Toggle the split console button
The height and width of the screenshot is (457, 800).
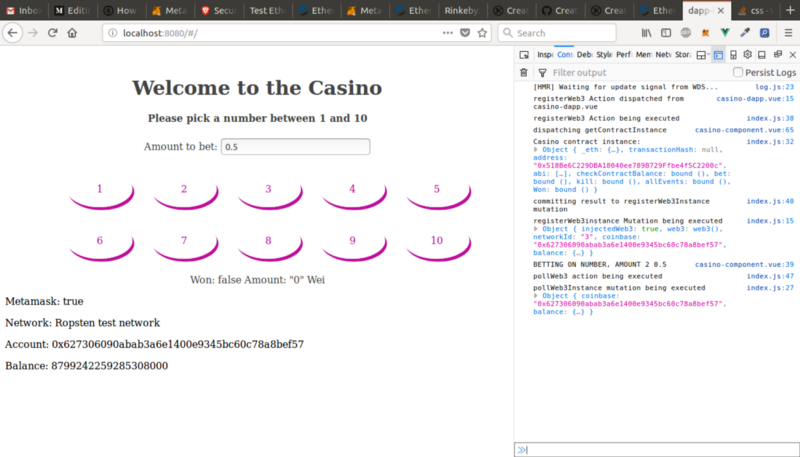point(718,55)
